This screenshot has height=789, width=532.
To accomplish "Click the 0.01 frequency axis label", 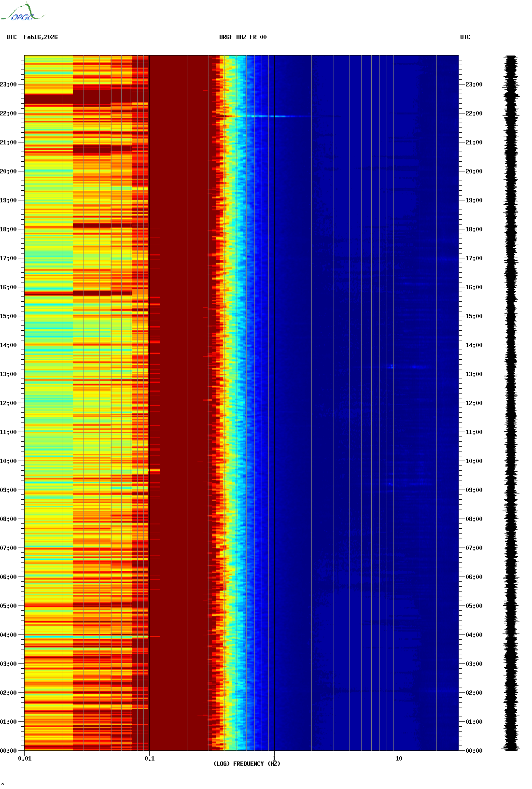I will [x=25, y=759].
